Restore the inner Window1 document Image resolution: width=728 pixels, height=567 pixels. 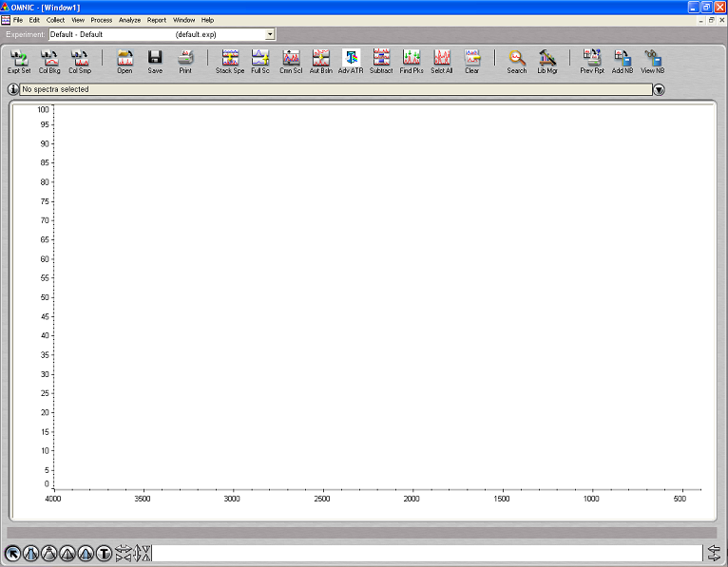tap(711, 20)
